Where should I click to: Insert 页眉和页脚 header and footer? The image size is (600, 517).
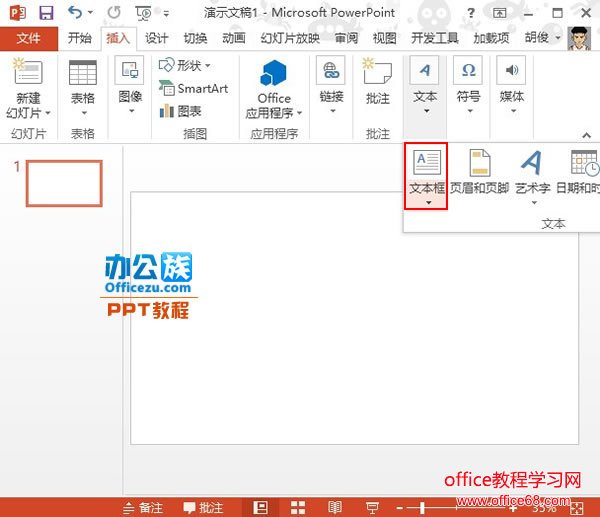479,172
